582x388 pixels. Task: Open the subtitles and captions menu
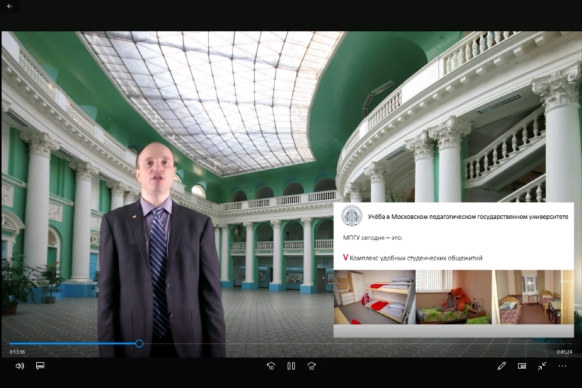[40, 366]
